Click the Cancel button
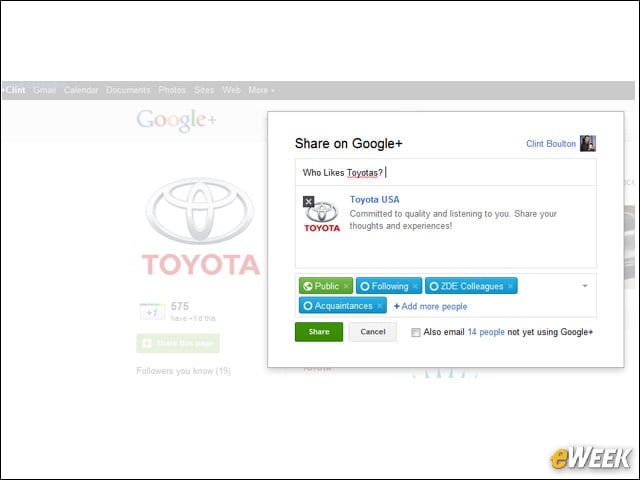The image size is (640, 480). click(373, 332)
